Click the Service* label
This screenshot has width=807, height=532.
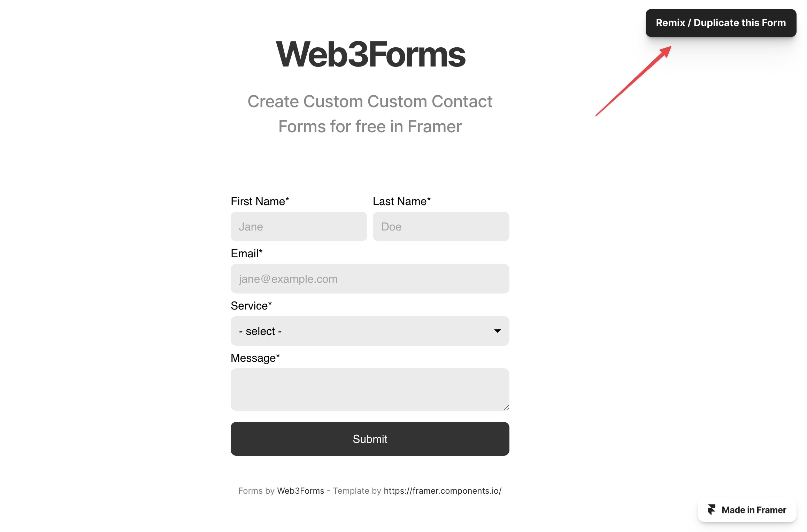point(251,306)
